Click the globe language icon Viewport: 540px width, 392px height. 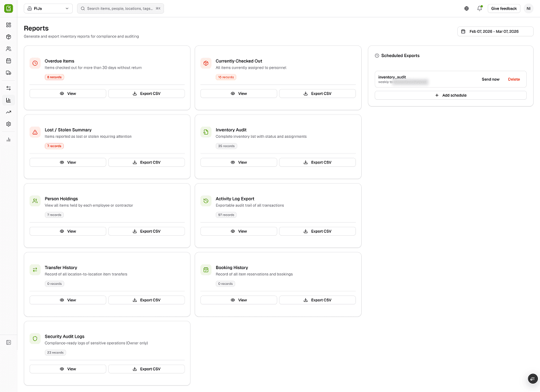coord(467,8)
